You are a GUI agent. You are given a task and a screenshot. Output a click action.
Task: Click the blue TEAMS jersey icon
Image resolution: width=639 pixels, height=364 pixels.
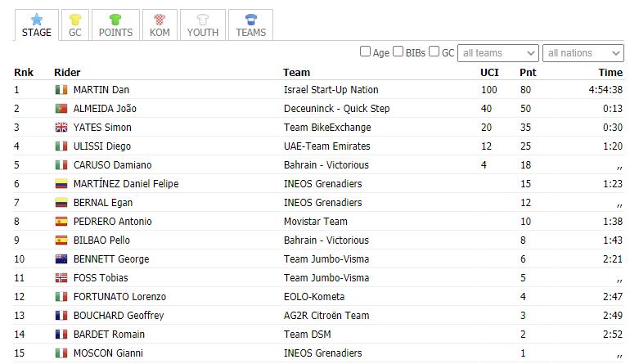(251, 19)
